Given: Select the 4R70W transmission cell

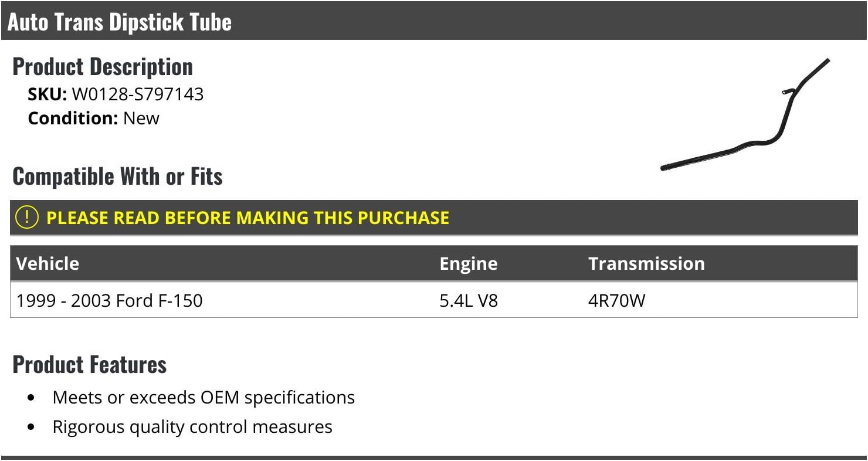Looking at the screenshot, I should (x=616, y=300).
